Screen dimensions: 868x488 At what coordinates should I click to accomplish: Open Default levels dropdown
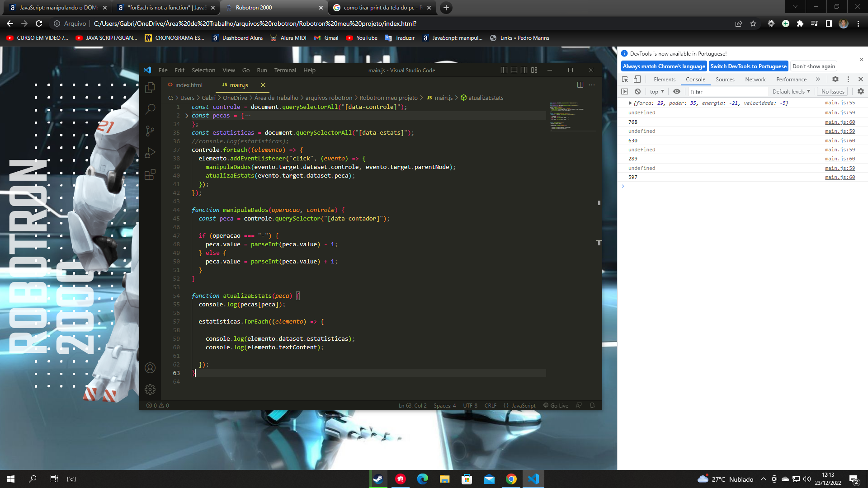791,91
